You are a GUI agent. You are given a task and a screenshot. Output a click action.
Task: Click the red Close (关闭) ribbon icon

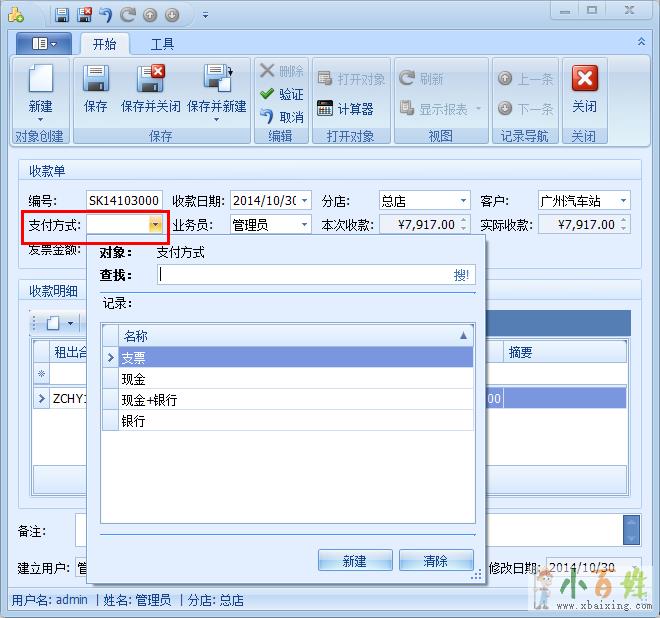coord(584,80)
